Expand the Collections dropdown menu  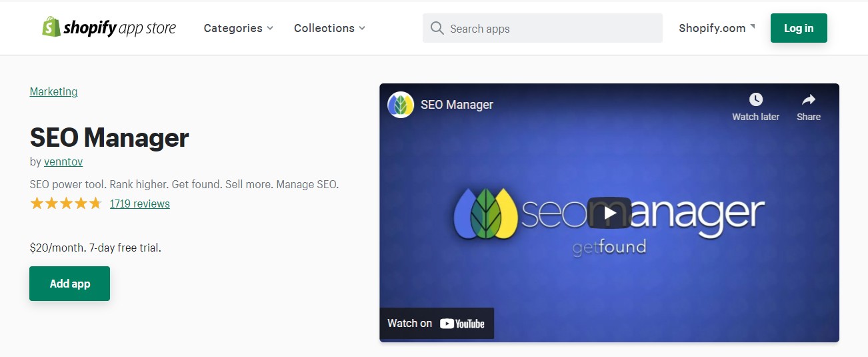click(x=329, y=28)
